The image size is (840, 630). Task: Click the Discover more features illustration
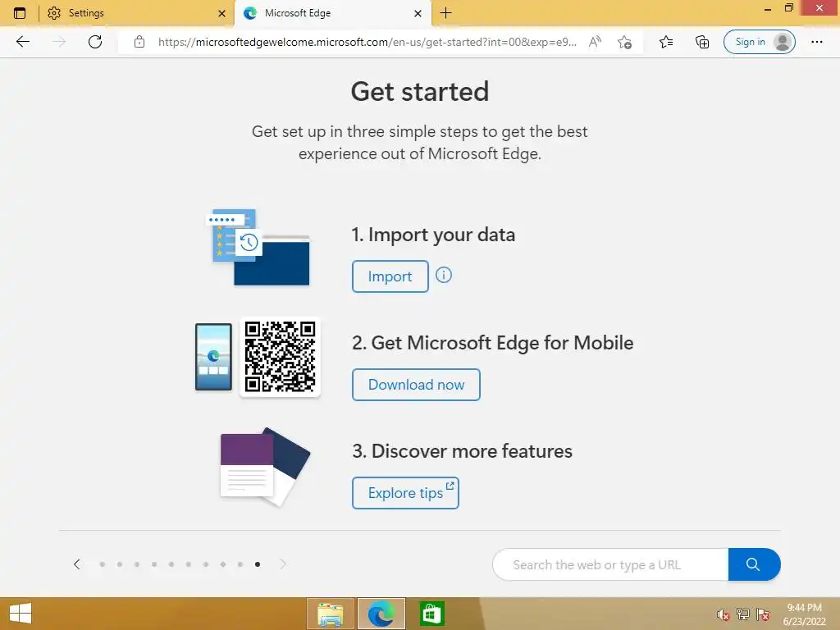click(265, 467)
